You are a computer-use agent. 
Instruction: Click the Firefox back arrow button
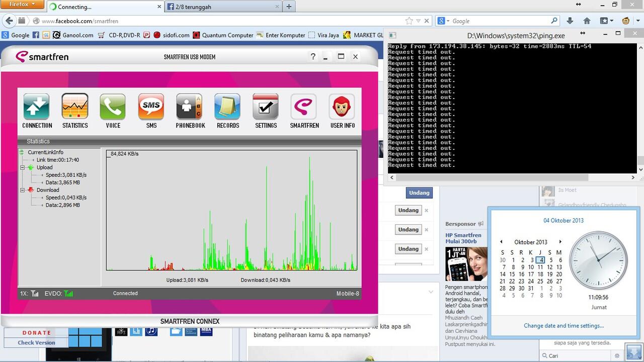(x=9, y=21)
